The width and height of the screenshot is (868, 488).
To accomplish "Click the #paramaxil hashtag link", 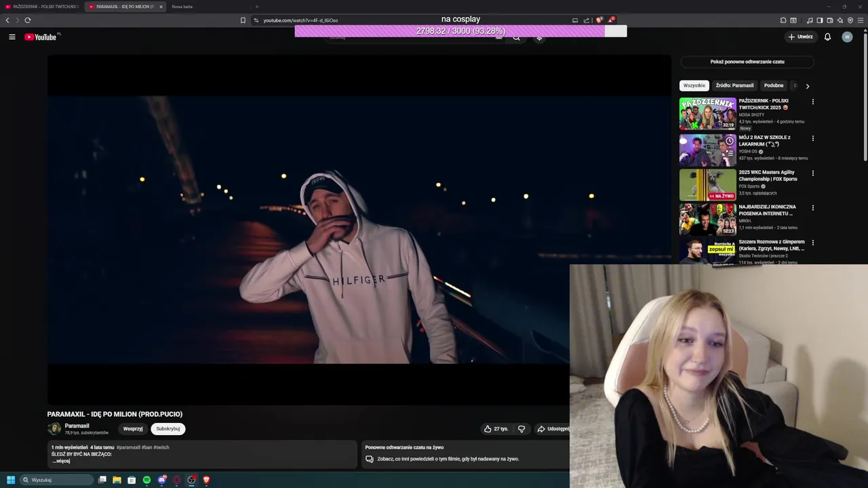I will pos(128,447).
